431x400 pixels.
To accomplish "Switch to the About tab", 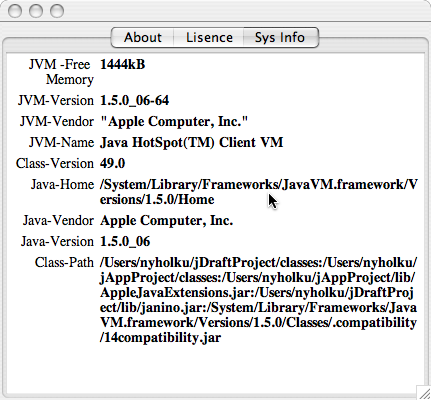I will [142, 37].
